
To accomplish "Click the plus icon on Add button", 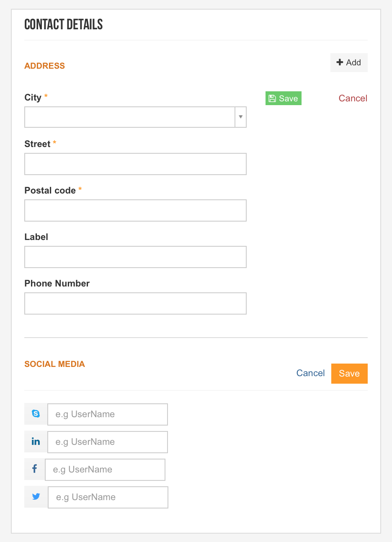I will tap(340, 62).
